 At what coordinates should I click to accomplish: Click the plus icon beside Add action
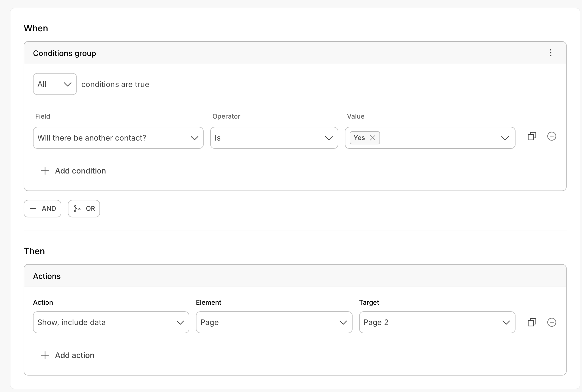point(45,355)
